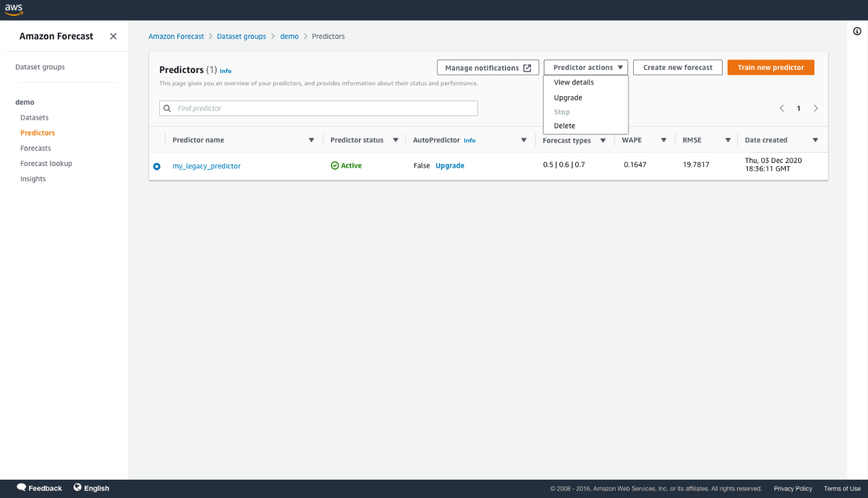Sort by AutoPredictor column arrow
868x498 pixels.
click(524, 140)
